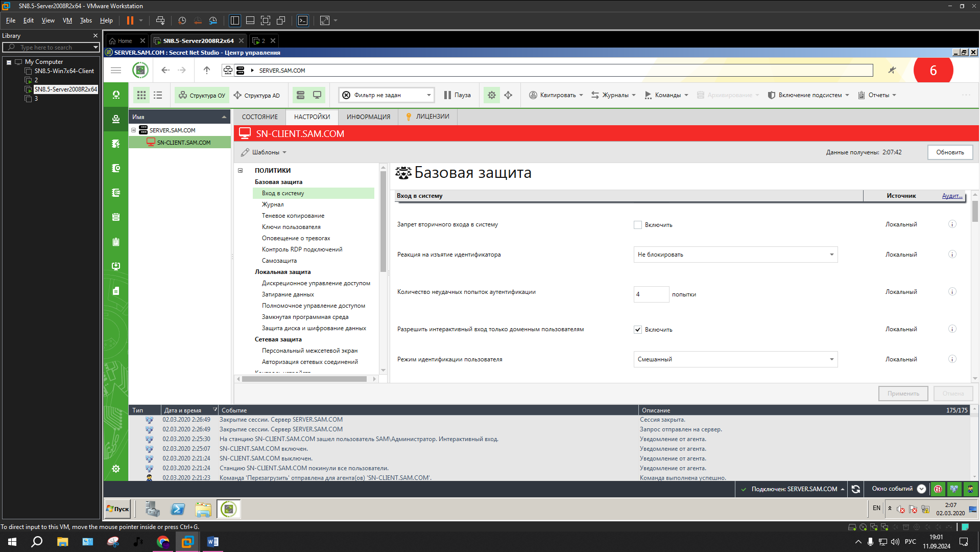Open the Отчеты dropdown menu

coord(877,95)
